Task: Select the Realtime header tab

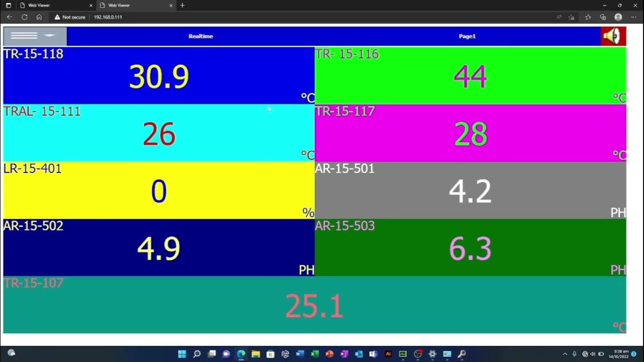Action: 201,36
